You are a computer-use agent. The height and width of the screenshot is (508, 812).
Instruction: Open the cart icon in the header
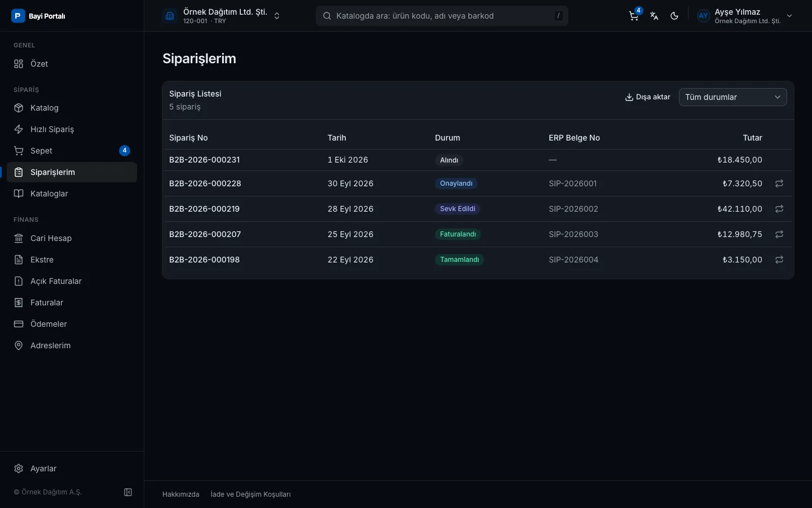(634, 16)
